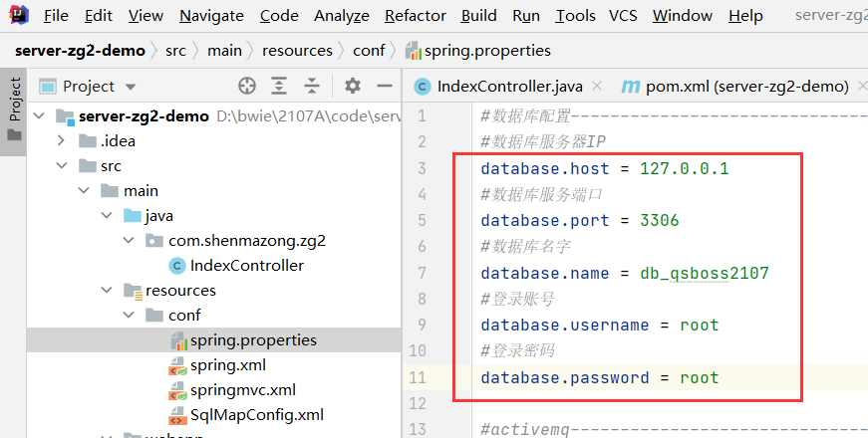Click the Expand All icon
Image resolution: width=868 pixels, height=438 pixels.
[x=279, y=86]
